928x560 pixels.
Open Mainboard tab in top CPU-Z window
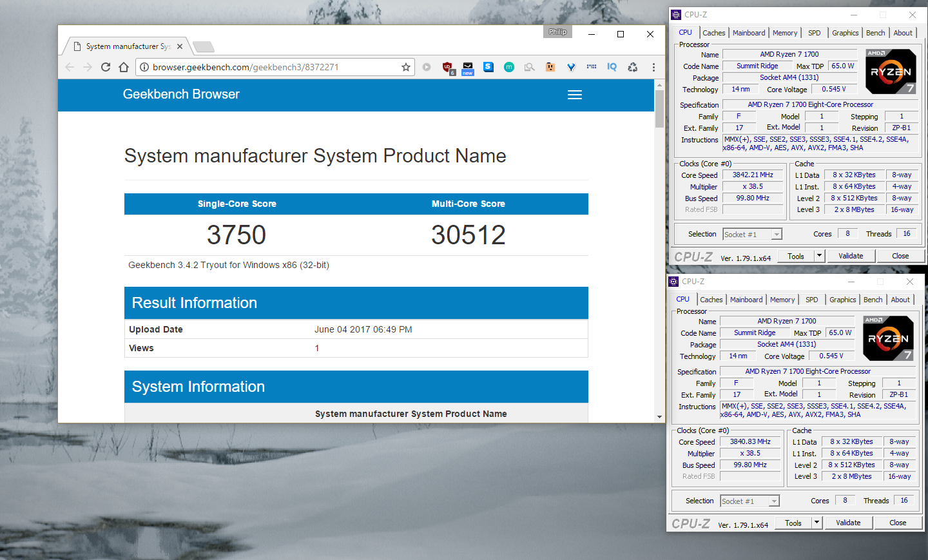point(749,33)
